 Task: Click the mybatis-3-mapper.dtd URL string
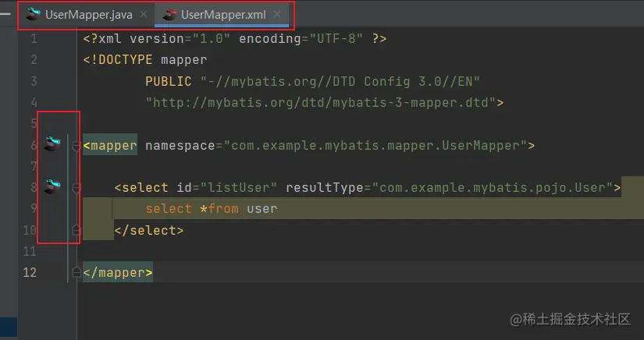(321, 102)
